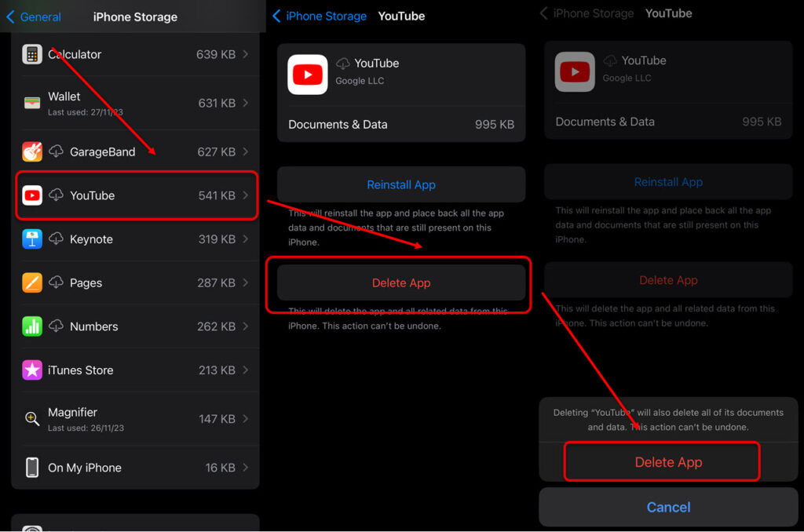Tap the YouTube icon in storage list
The height and width of the screenshot is (532, 804).
click(31, 195)
